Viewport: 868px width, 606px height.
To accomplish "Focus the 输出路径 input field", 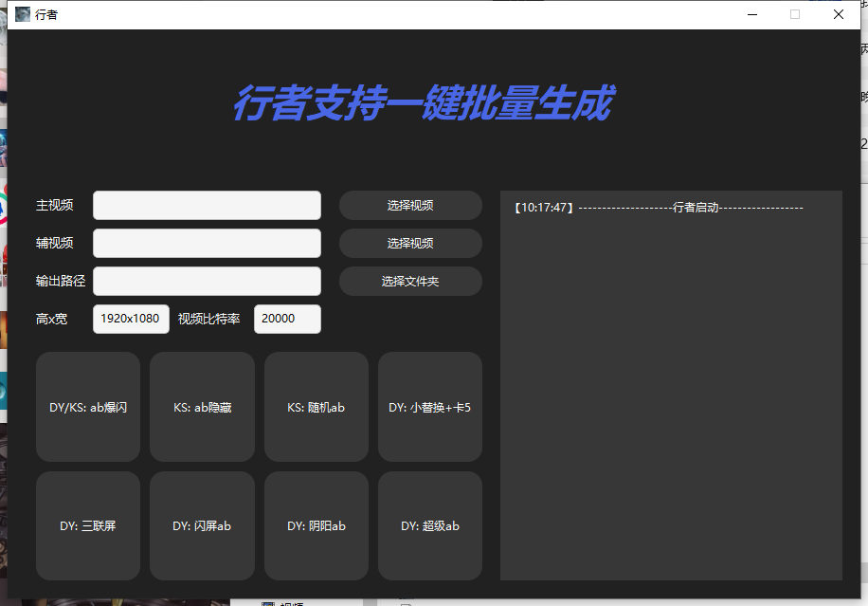I will click(x=207, y=281).
